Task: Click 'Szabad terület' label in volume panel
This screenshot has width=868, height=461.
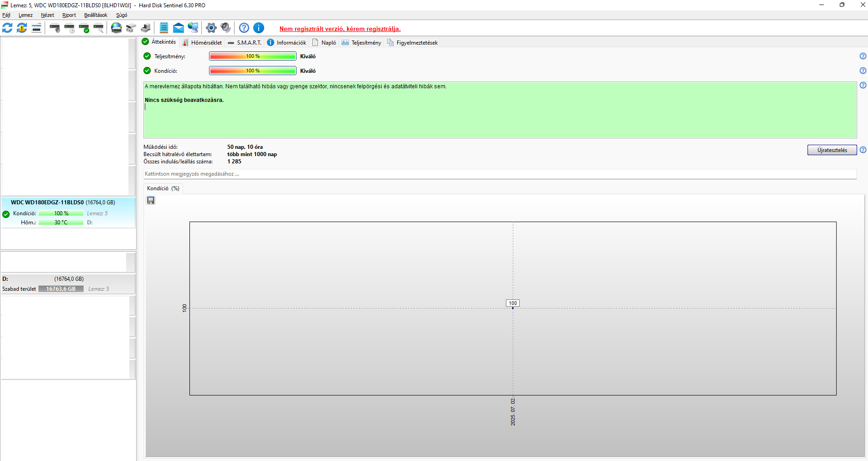Action: (19, 289)
